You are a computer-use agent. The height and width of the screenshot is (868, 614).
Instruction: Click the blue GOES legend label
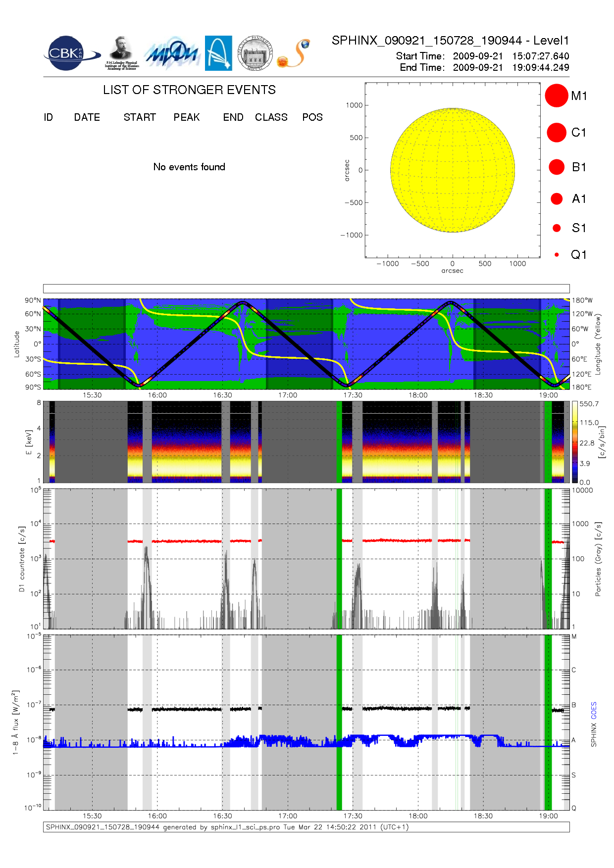[x=594, y=711]
